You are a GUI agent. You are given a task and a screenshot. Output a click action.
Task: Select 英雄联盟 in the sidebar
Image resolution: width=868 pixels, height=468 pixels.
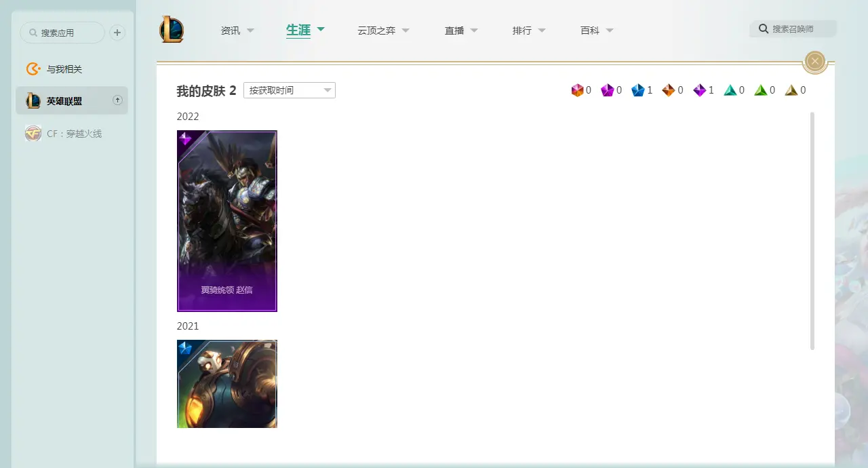pyautogui.click(x=72, y=100)
